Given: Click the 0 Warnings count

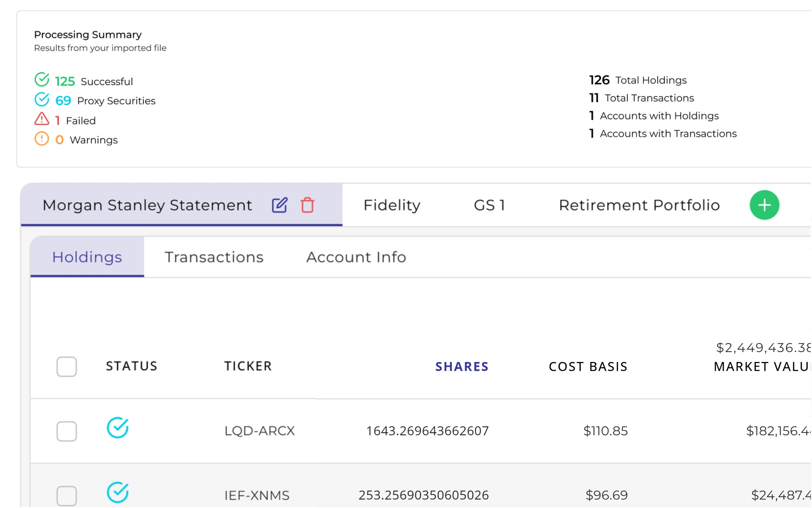Looking at the screenshot, I should pyautogui.click(x=60, y=140).
